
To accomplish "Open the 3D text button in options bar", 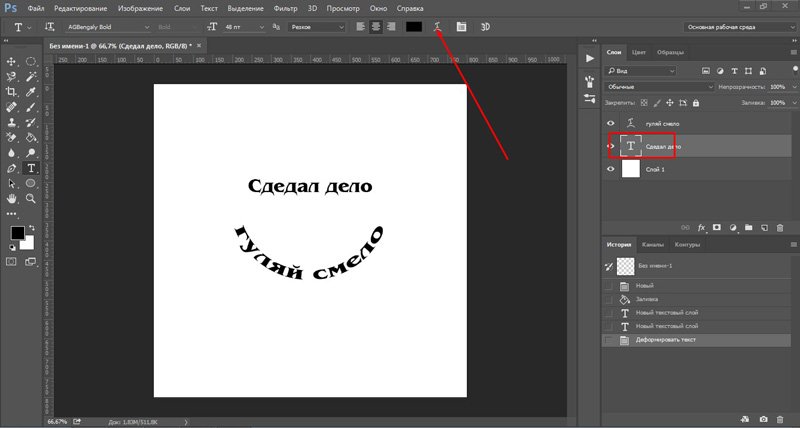I will (484, 26).
